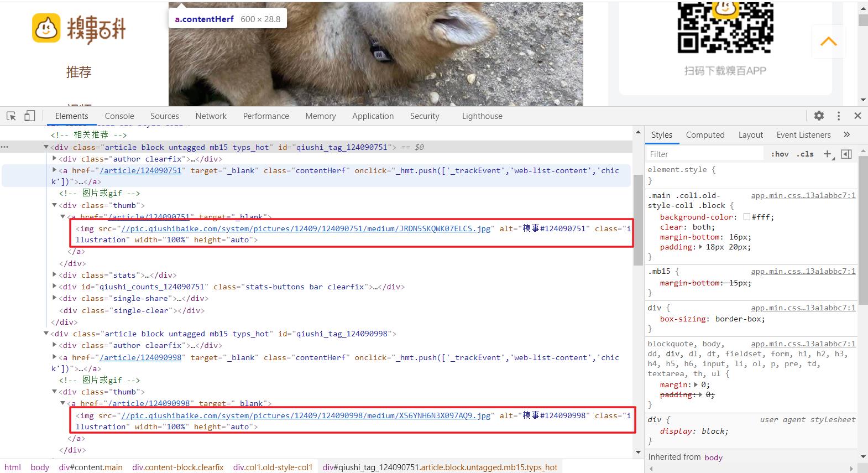Screen dimensions: 868x473
Task: Select html in the breadcrumb bar
Action: [x=13, y=467]
